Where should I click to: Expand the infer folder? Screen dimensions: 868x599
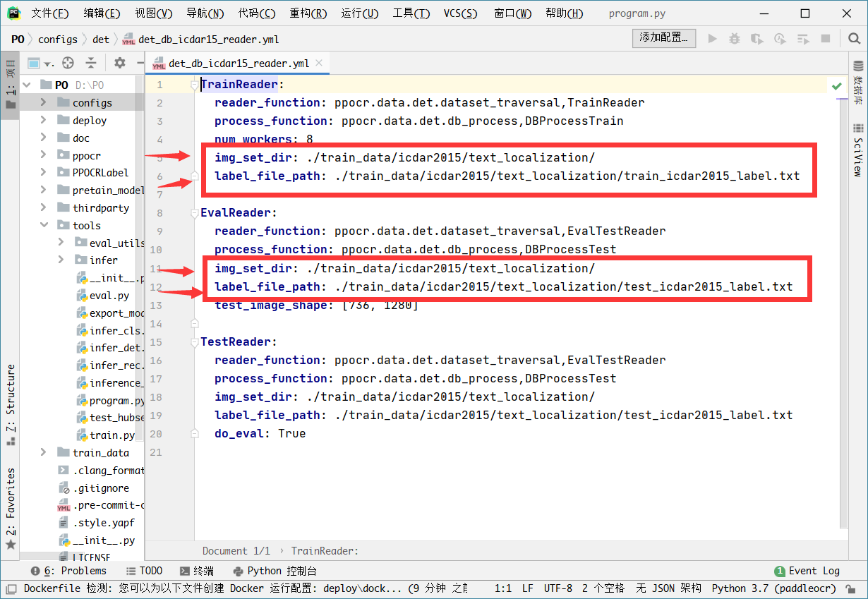61,260
